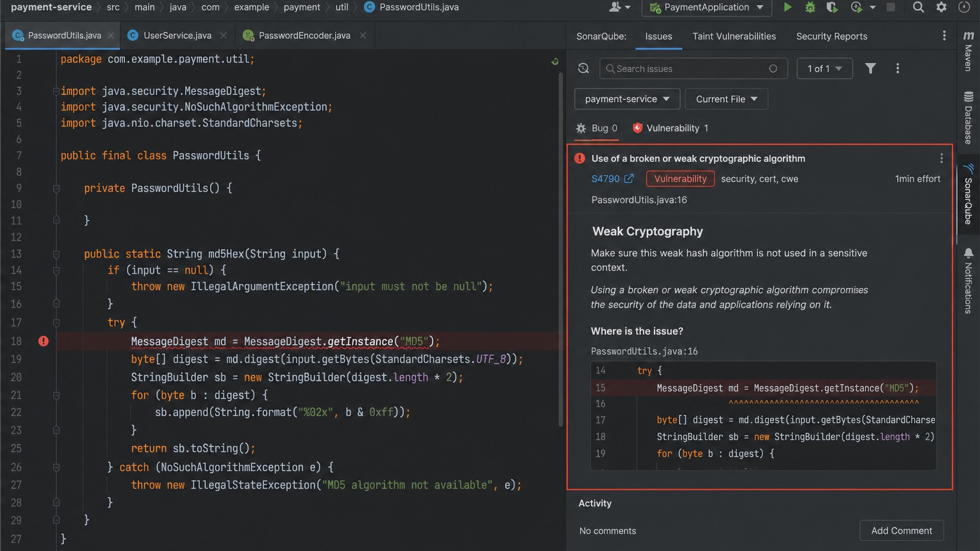The image size is (980, 551).
Task: Click the PasswordUtils.java breadcrumb
Action: (412, 7)
